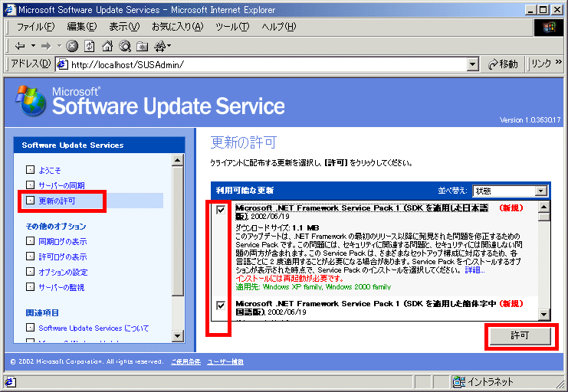Open the お気に入り(A) menu

tap(178, 27)
